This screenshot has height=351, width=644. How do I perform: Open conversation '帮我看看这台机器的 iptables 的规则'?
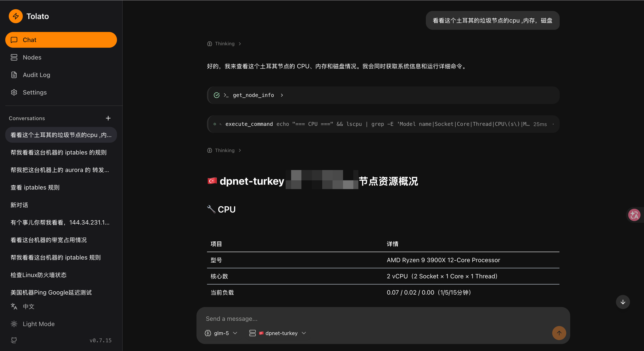coord(61,152)
